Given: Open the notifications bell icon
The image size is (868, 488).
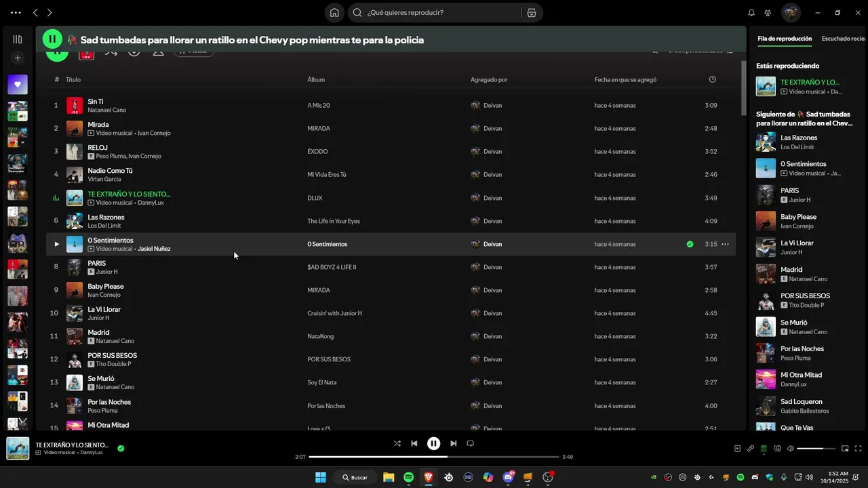Looking at the screenshot, I should pyautogui.click(x=751, y=13).
